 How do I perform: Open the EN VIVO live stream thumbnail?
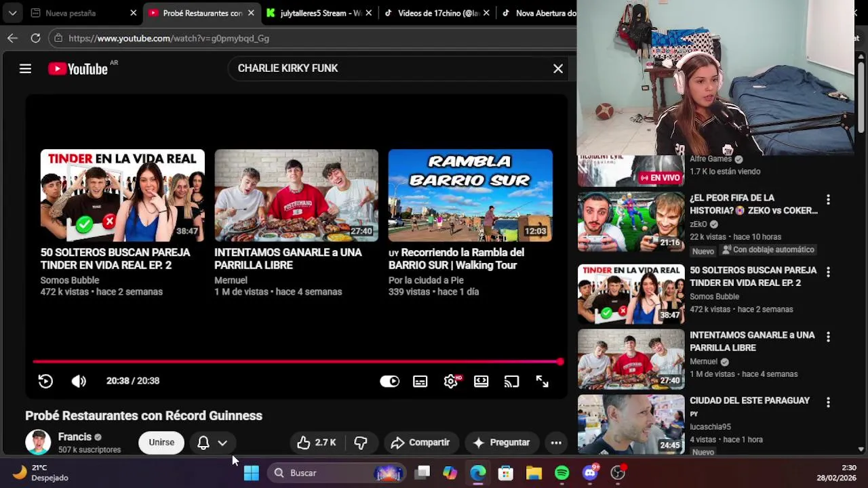tap(631, 171)
